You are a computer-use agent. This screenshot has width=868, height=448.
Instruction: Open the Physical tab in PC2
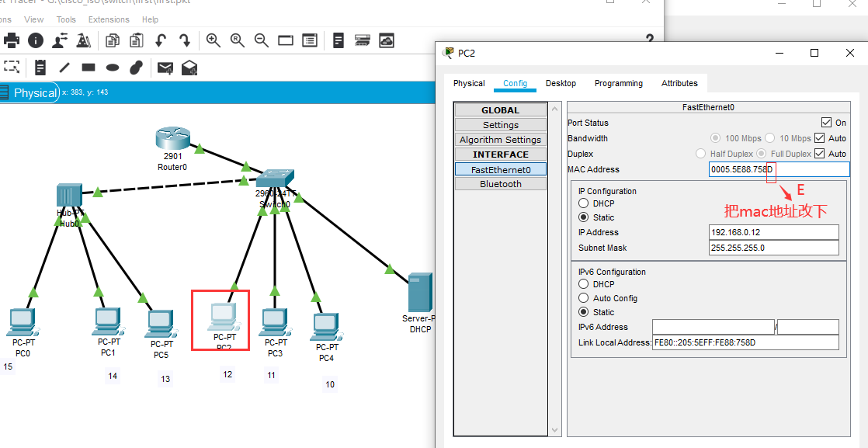tap(469, 83)
